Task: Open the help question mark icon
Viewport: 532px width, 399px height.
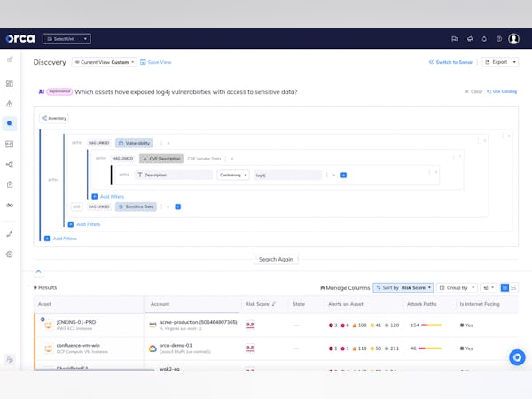Action: (x=499, y=39)
